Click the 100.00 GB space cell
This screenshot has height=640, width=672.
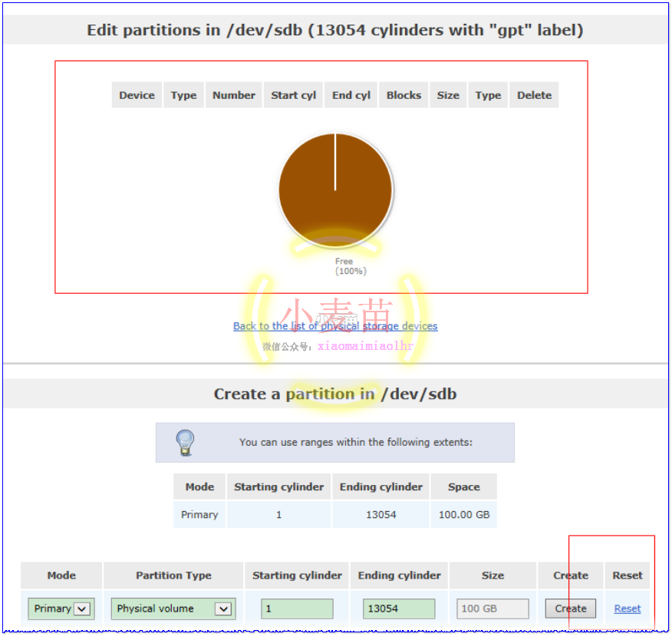click(463, 514)
